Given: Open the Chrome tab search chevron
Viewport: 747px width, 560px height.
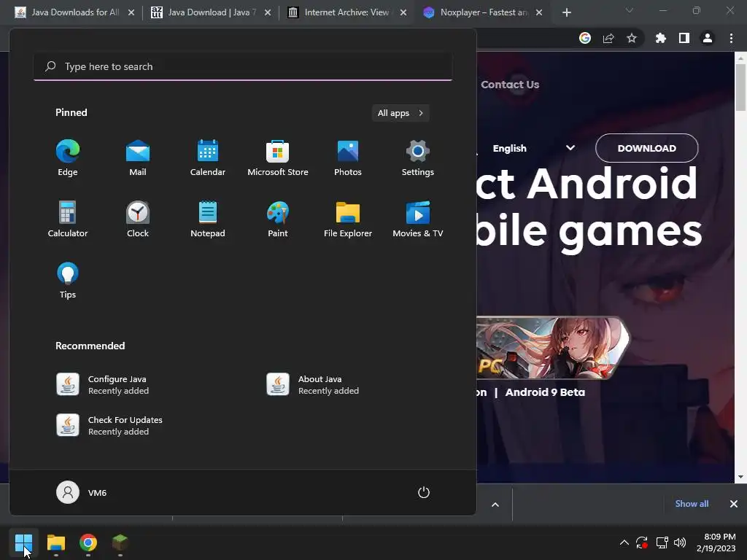Looking at the screenshot, I should pyautogui.click(x=630, y=10).
